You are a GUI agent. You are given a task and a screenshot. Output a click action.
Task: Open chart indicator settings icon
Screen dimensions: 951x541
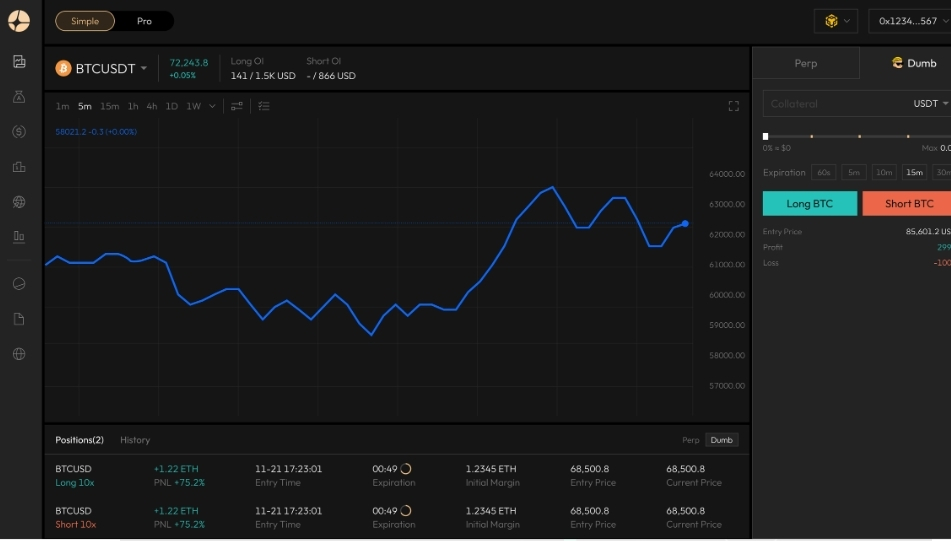tap(237, 106)
